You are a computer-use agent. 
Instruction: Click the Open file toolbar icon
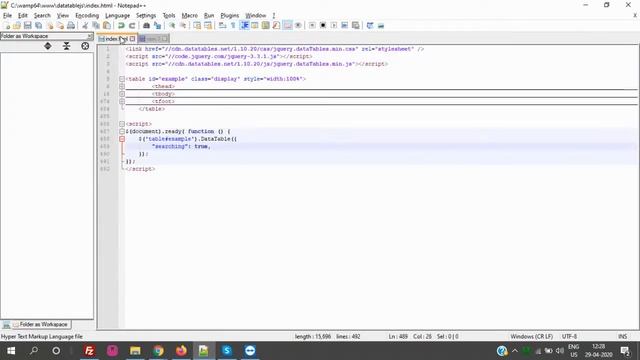pyautogui.click(x=17, y=25)
